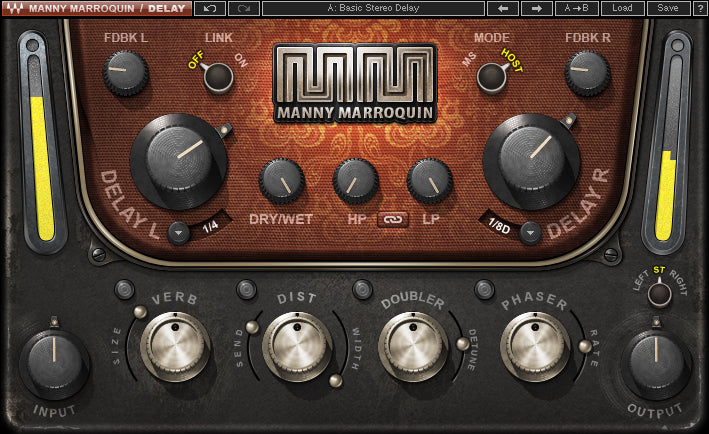Go to previous preset with left arrow
Viewport: 709px width, 434px height.
pyautogui.click(x=502, y=8)
